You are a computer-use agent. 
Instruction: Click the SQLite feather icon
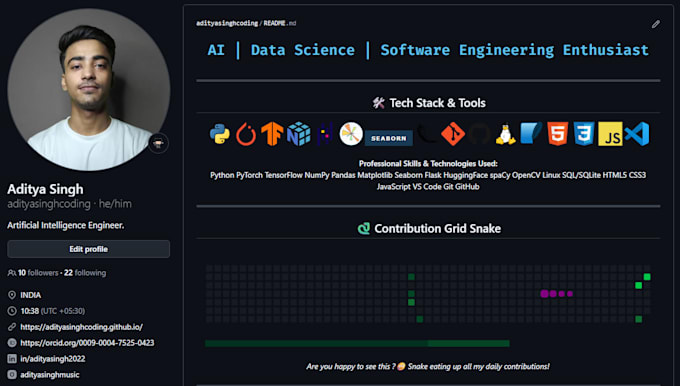click(x=531, y=134)
